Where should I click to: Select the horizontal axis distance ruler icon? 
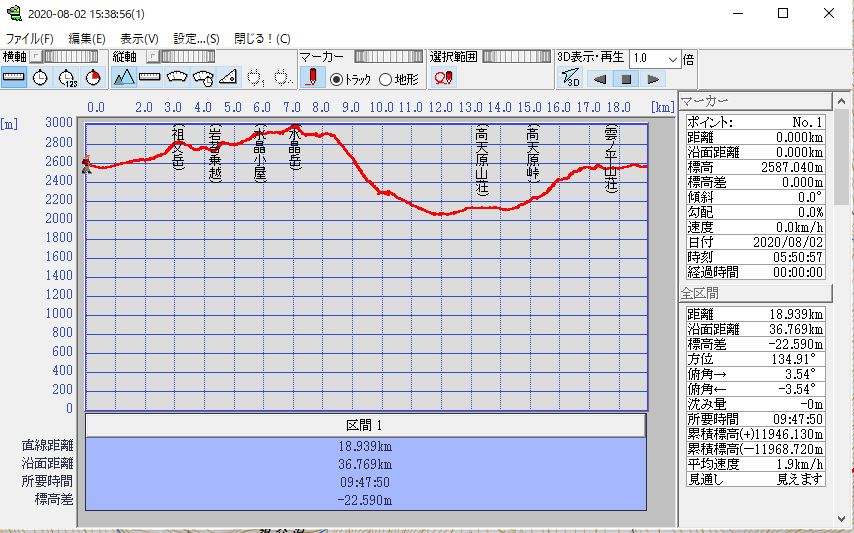[14, 78]
